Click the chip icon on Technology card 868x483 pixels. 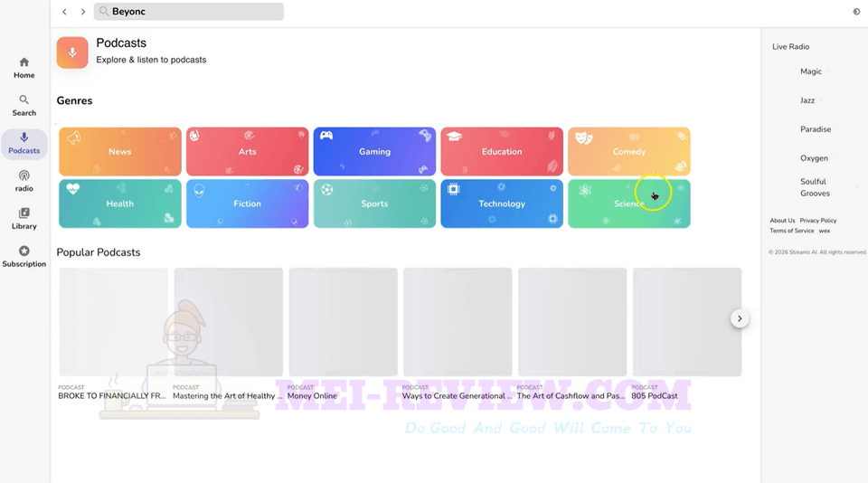pos(453,189)
